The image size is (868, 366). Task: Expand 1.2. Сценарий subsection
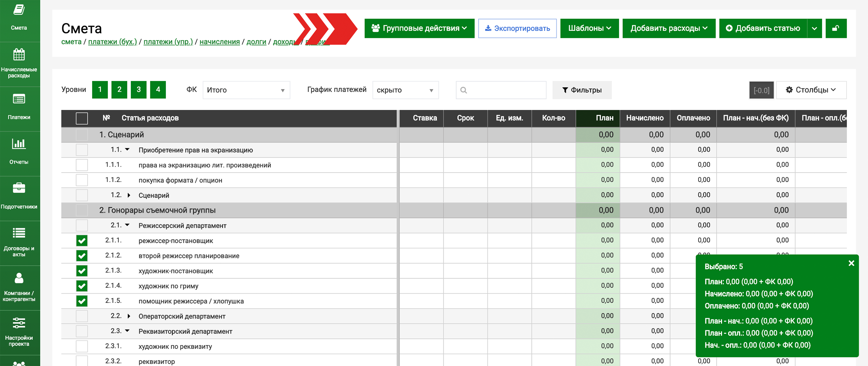coord(129,195)
